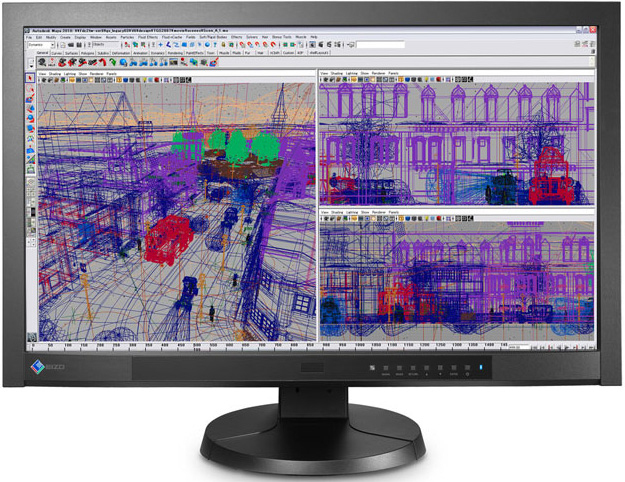Switch to the Deformation shelf tab
625x482 pixels.
120,53
